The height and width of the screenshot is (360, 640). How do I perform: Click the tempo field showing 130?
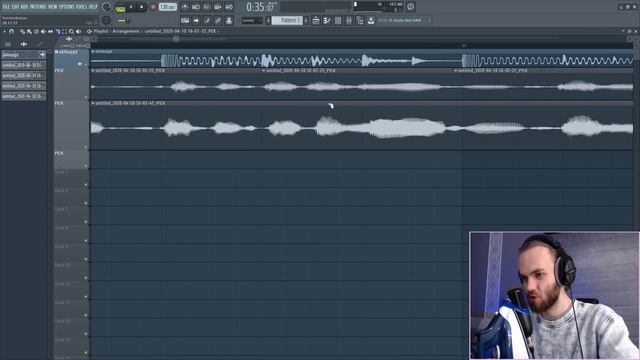tap(167, 7)
